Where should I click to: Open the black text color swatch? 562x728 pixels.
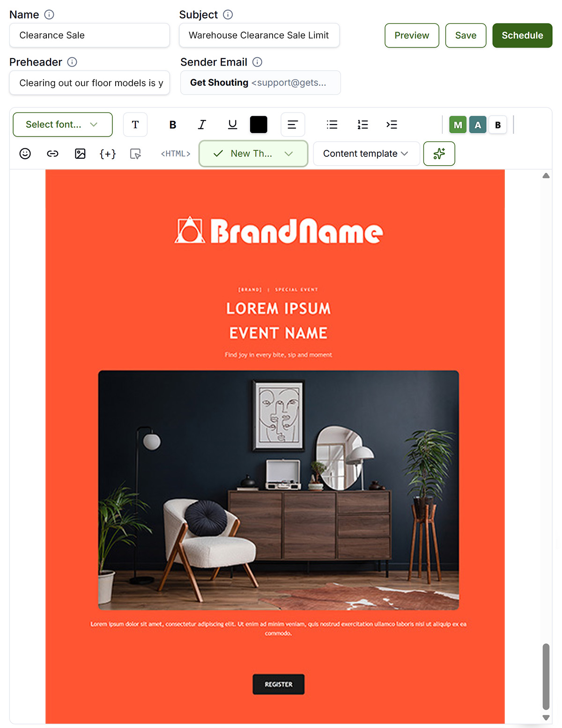pyautogui.click(x=259, y=125)
